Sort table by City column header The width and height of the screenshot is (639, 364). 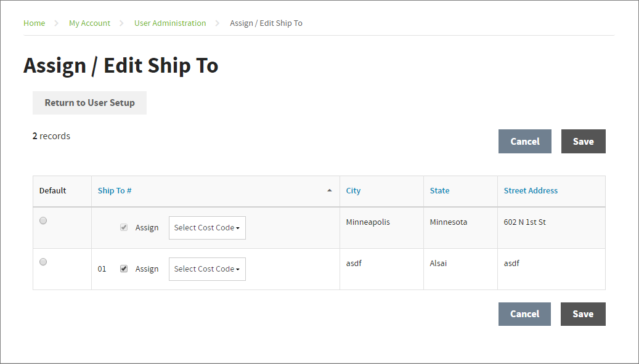[353, 191]
